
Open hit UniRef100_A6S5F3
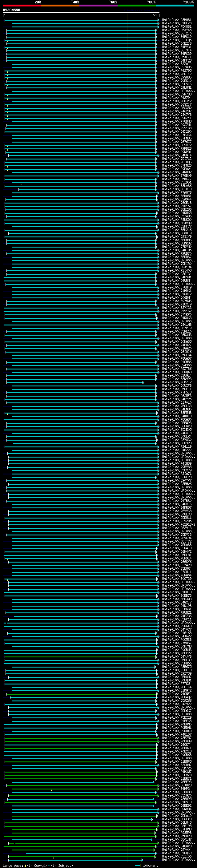click(x=177, y=396)
